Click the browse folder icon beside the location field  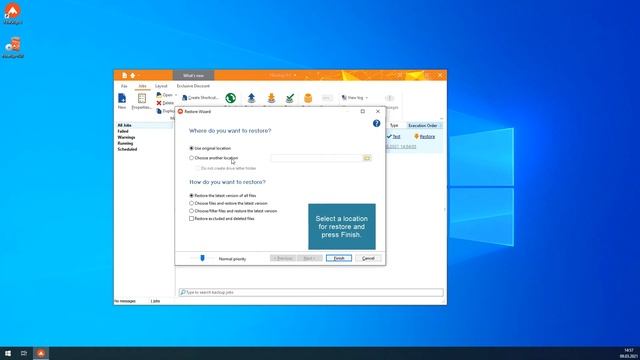(x=367, y=158)
